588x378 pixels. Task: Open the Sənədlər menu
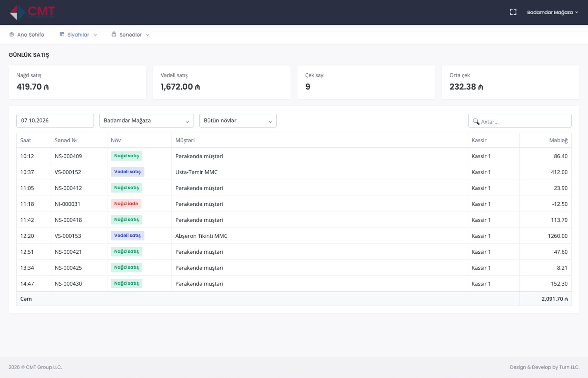pyautogui.click(x=131, y=35)
